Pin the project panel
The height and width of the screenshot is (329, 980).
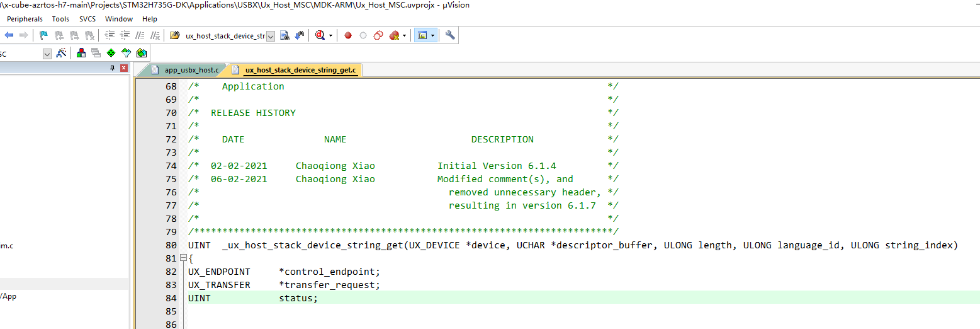(113, 67)
